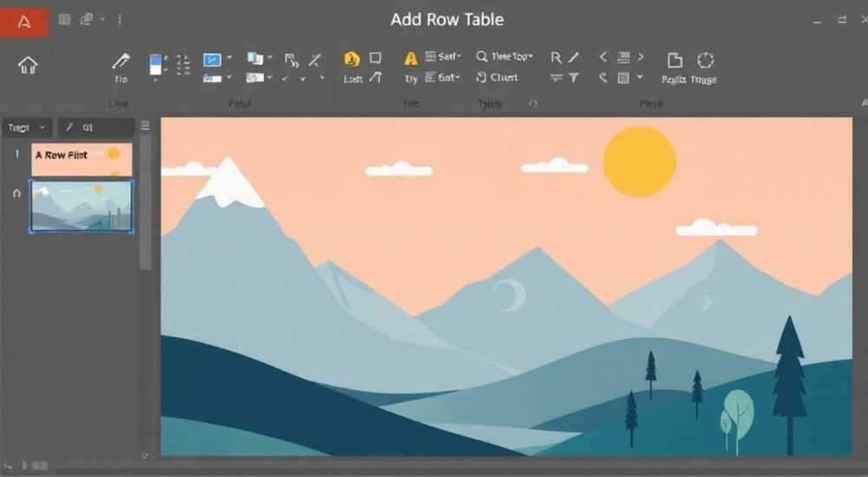Click the left chevron arrow in ribbon
The image size is (868, 477).
coord(603,57)
